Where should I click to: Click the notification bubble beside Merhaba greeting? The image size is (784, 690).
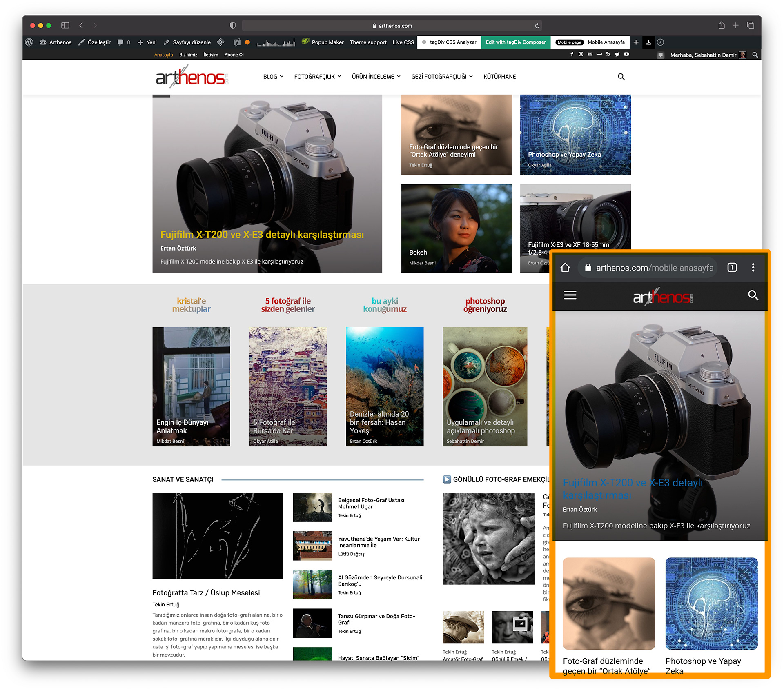(x=661, y=55)
